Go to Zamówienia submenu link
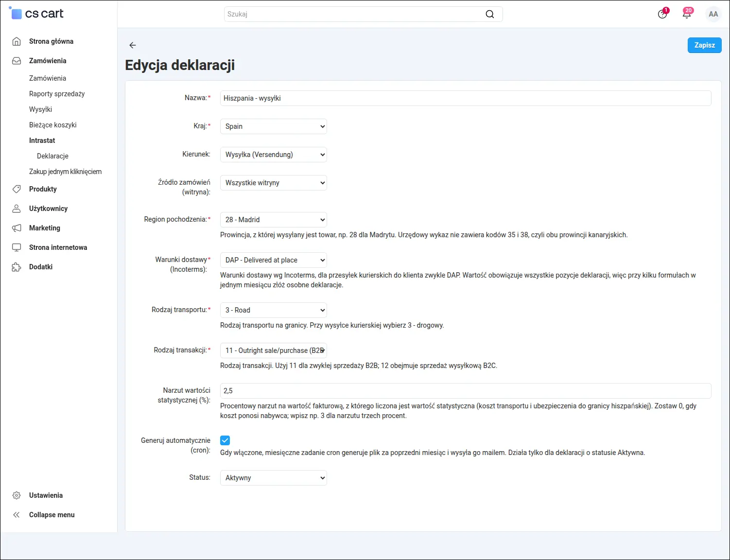730x560 pixels. 48,78
